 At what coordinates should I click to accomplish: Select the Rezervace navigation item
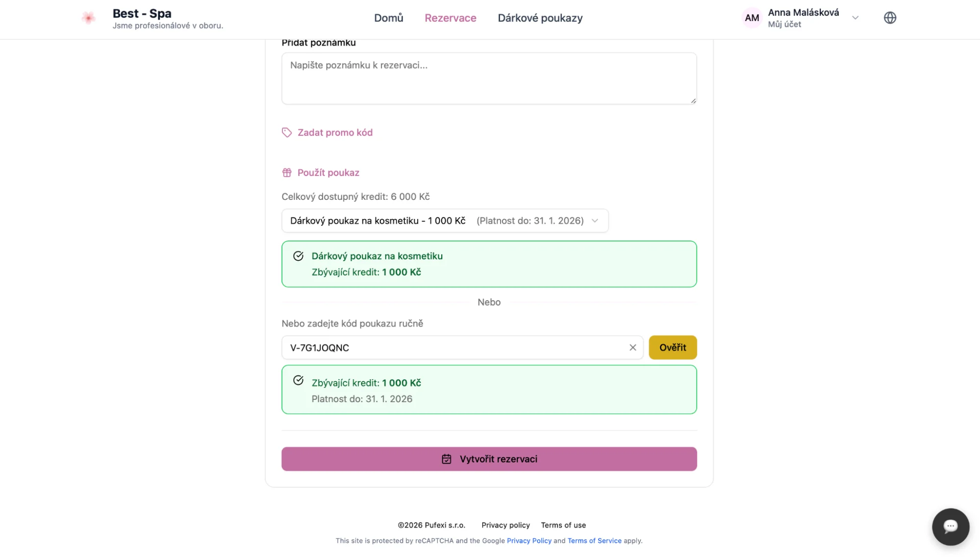tap(450, 18)
